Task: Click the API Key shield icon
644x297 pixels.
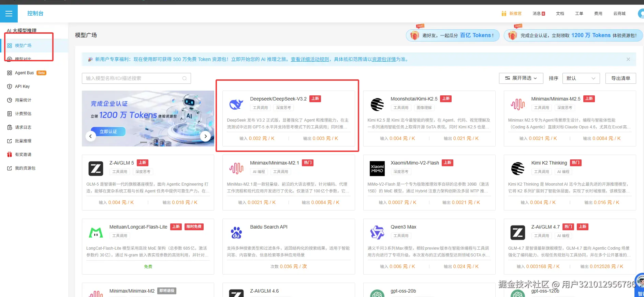Action: (x=10, y=87)
